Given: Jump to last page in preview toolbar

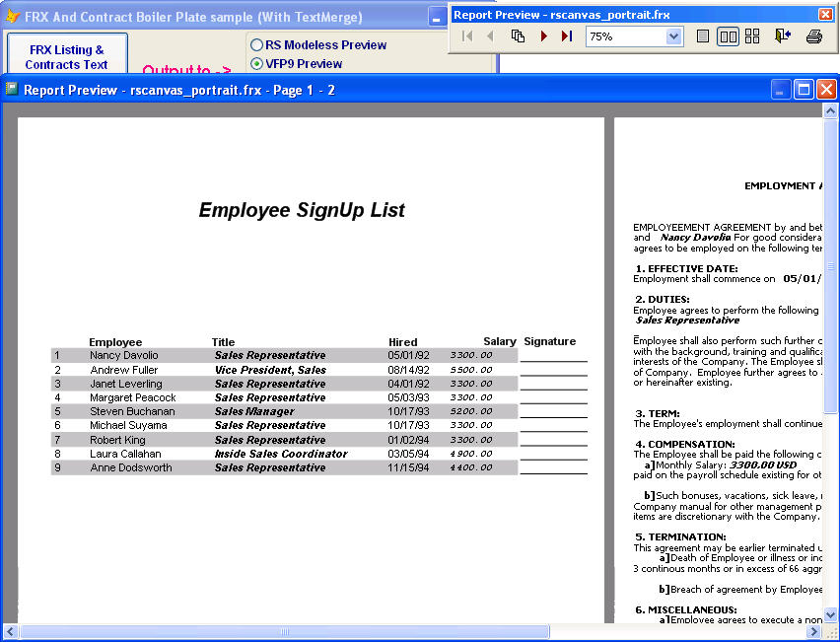Looking at the screenshot, I should (567, 36).
